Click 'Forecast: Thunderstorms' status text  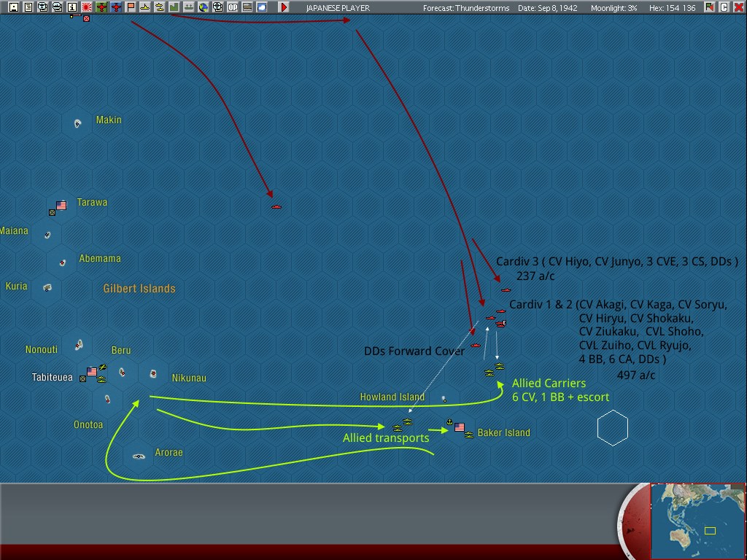point(466,8)
